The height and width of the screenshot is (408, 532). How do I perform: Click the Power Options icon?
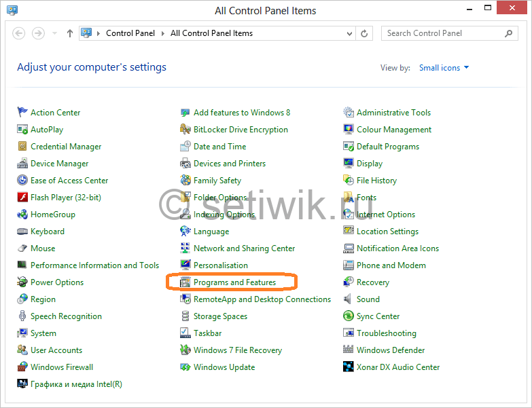point(22,282)
